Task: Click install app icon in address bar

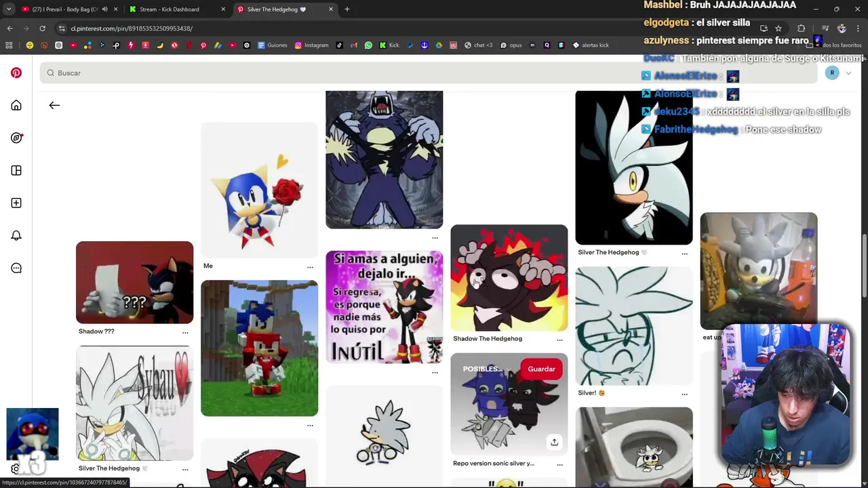Action: coord(764,28)
